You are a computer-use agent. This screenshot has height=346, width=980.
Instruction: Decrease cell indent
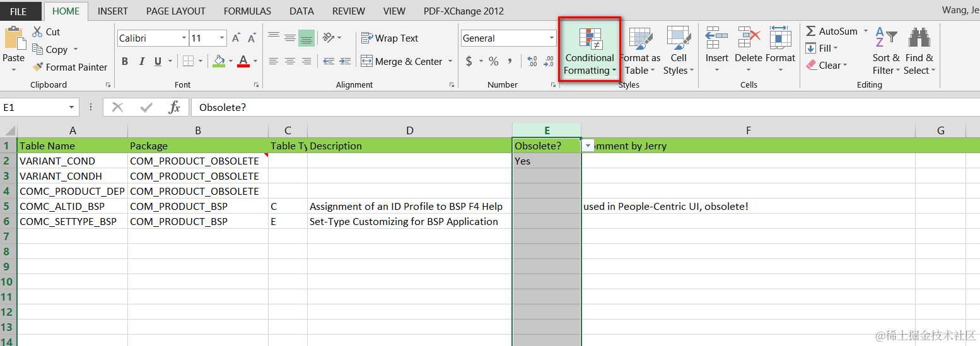(x=329, y=61)
